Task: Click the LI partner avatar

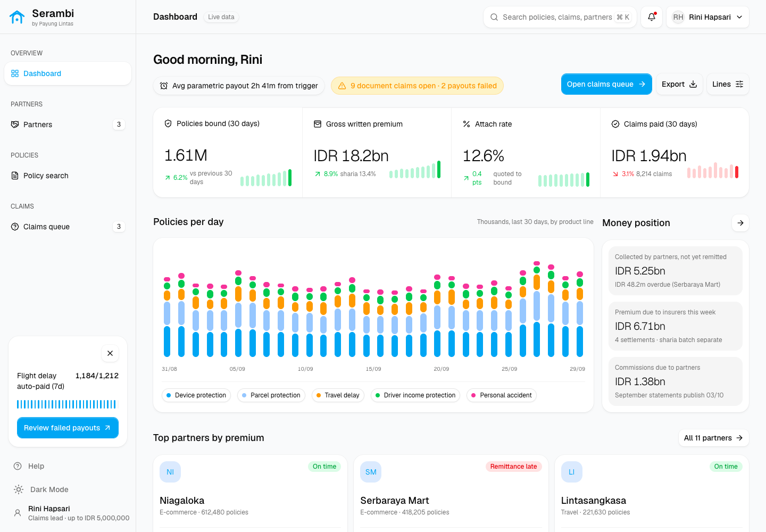Action: point(572,472)
